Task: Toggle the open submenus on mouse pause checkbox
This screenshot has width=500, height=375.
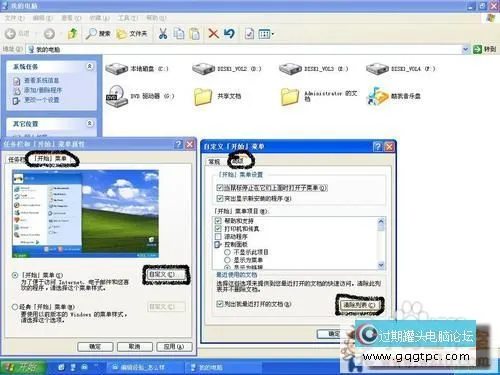Action: 220,188
